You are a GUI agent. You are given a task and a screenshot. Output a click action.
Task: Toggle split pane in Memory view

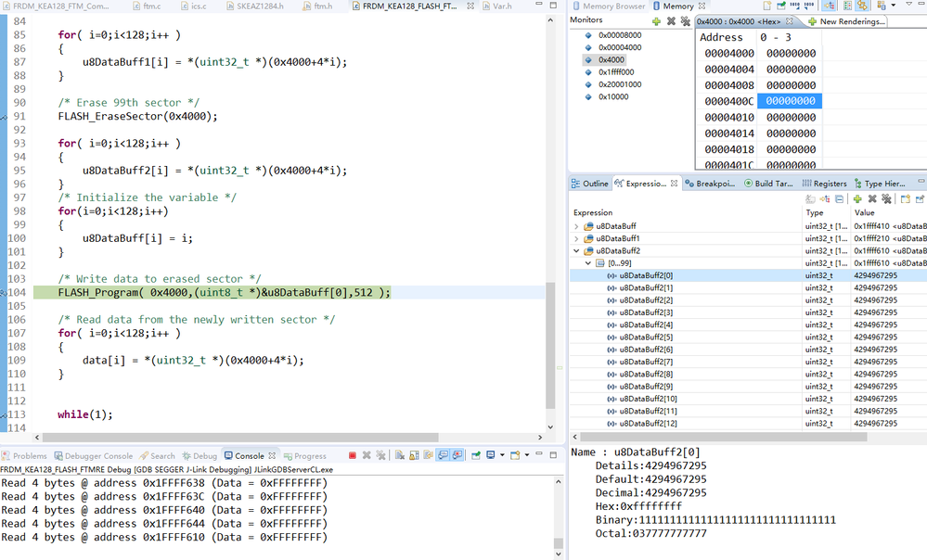coord(847,6)
